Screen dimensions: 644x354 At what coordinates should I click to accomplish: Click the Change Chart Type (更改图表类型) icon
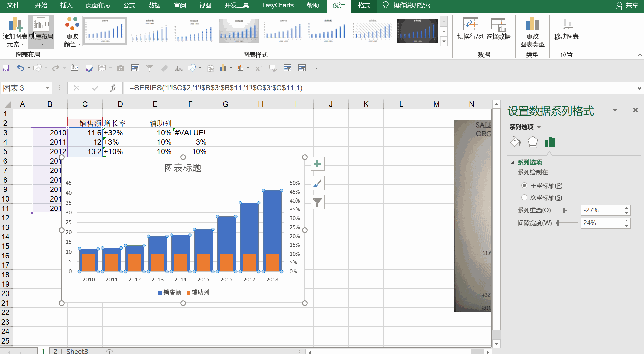pos(532,24)
